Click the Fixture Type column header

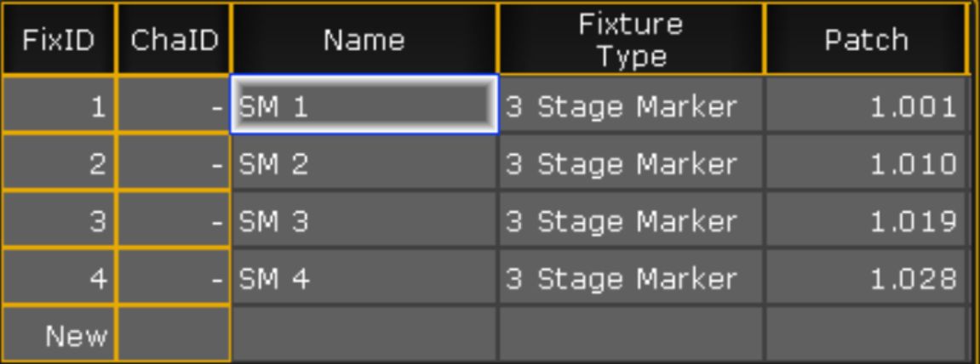[x=631, y=40]
